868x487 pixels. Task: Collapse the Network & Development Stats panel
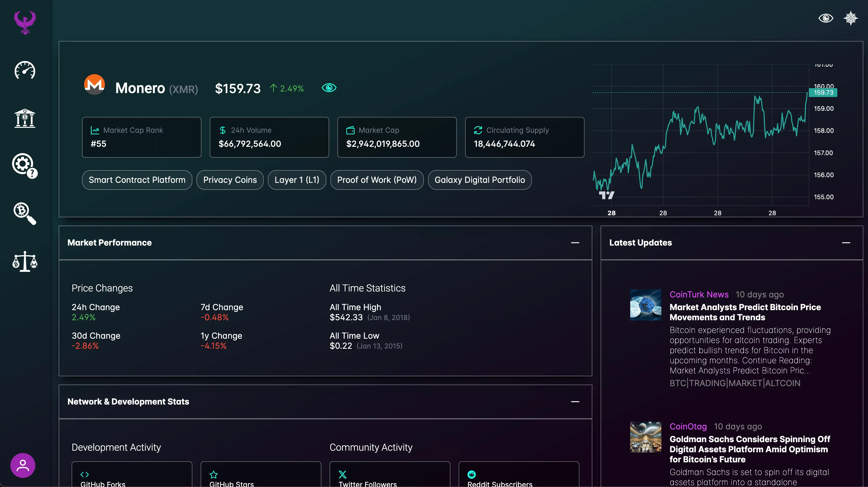[x=575, y=401]
